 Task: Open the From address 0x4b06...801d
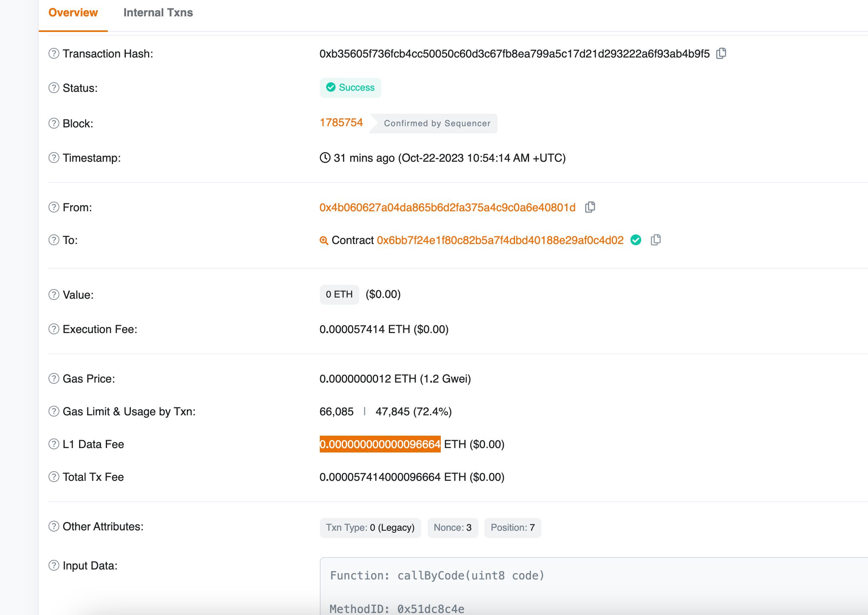[448, 208]
